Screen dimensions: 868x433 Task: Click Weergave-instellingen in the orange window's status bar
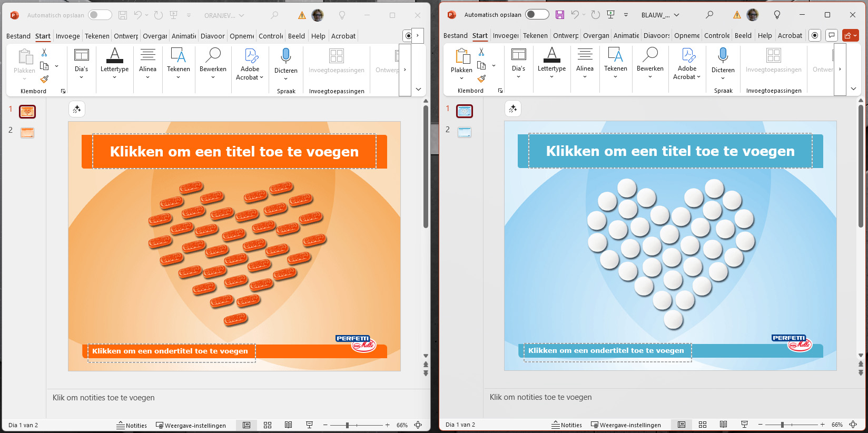pos(191,425)
